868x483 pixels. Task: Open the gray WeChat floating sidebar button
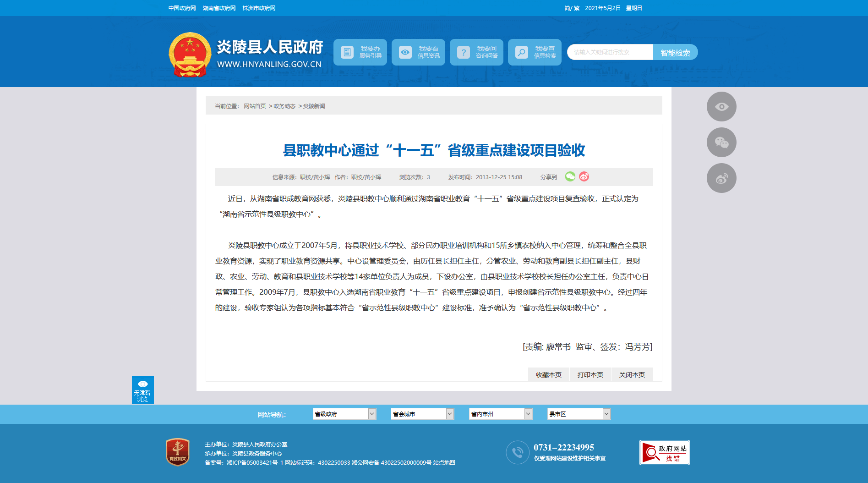tap(721, 143)
